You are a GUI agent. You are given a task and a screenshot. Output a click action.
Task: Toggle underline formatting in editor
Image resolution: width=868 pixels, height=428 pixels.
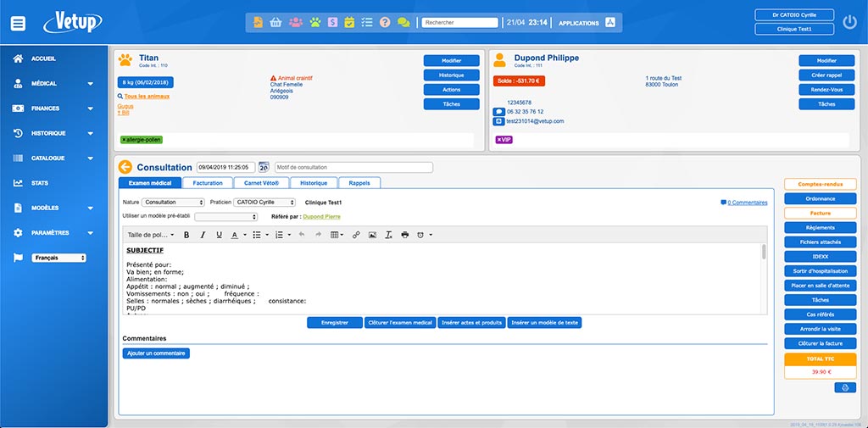pos(219,235)
